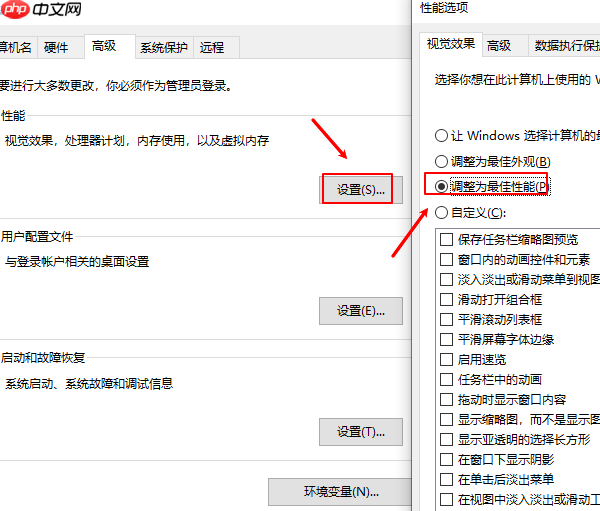Switch to 硬件 tab
Image resolution: width=600 pixels, height=511 pixels.
click(56, 47)
